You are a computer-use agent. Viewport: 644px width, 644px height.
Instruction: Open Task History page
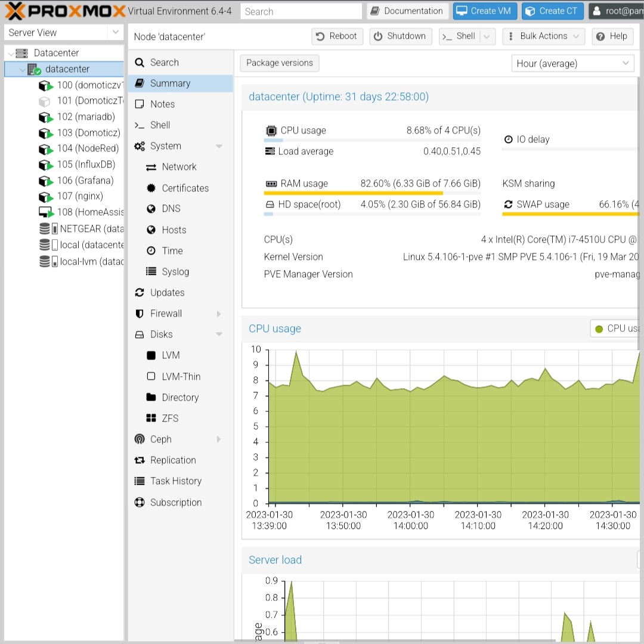pos(180,481)
